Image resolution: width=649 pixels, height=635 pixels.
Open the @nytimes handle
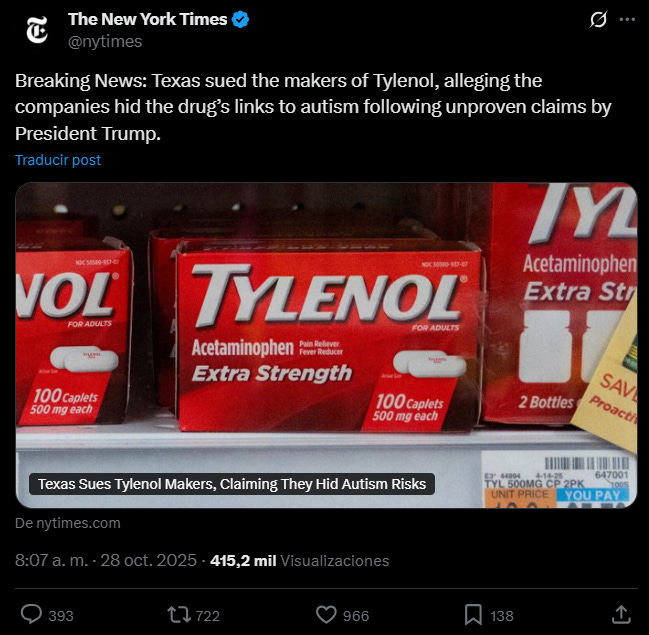105,41
